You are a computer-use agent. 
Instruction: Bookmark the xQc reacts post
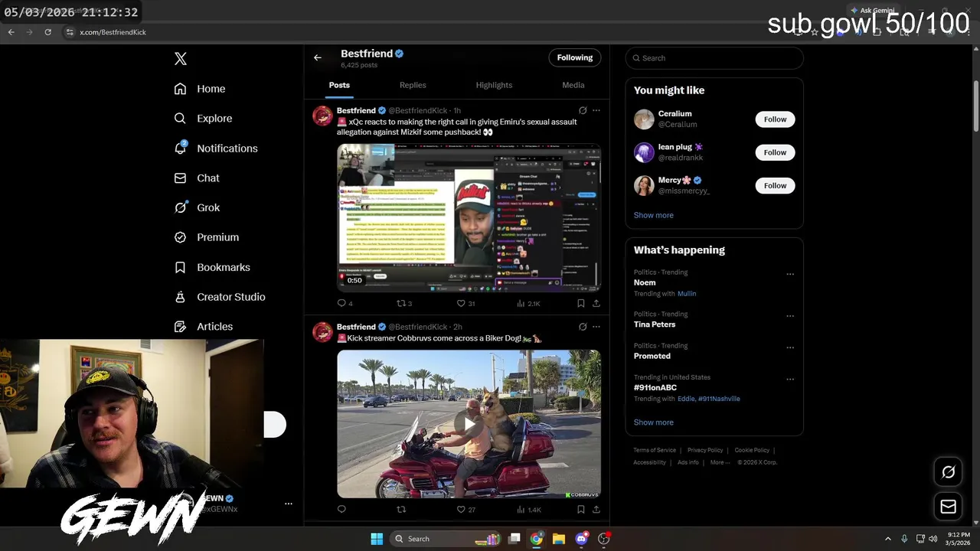[x=581, y=303]
